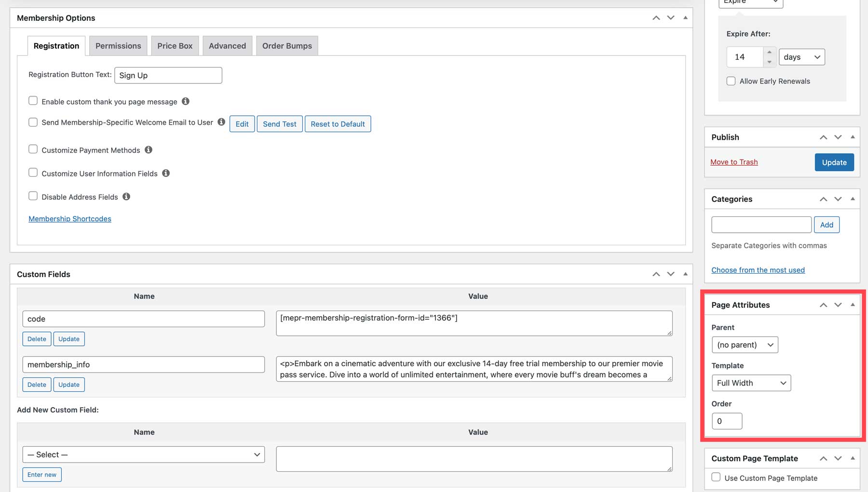Open the Order Bumps tab

pyautogui.click(x=287, y=46)
